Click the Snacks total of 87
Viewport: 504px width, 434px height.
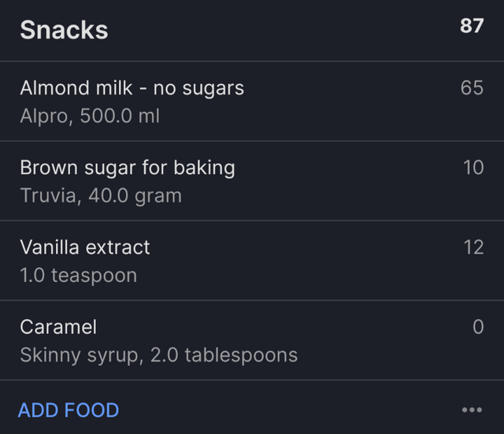[x=472, y=26]
